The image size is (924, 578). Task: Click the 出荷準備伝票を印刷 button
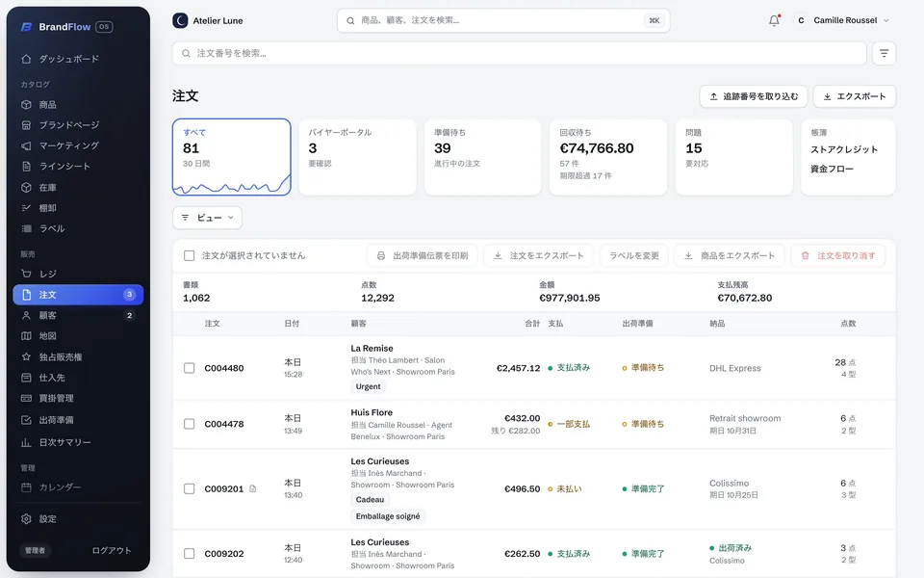tap(422, 256)
